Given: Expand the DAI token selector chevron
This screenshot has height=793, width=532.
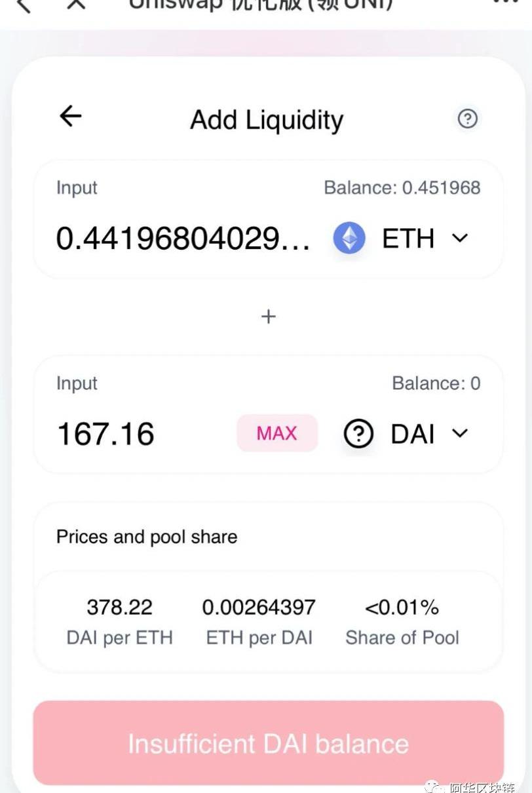Looking at the screenshot, I should [x=461, y=433].
